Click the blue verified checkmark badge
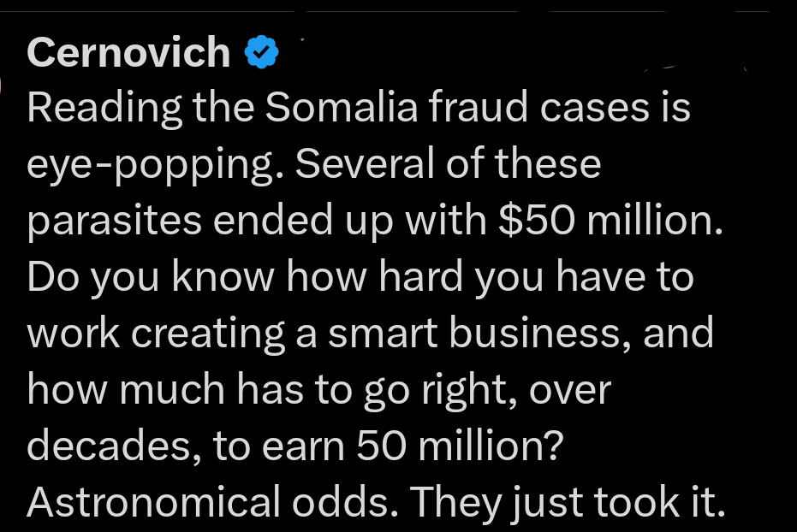797x532 pixels. 262,53
